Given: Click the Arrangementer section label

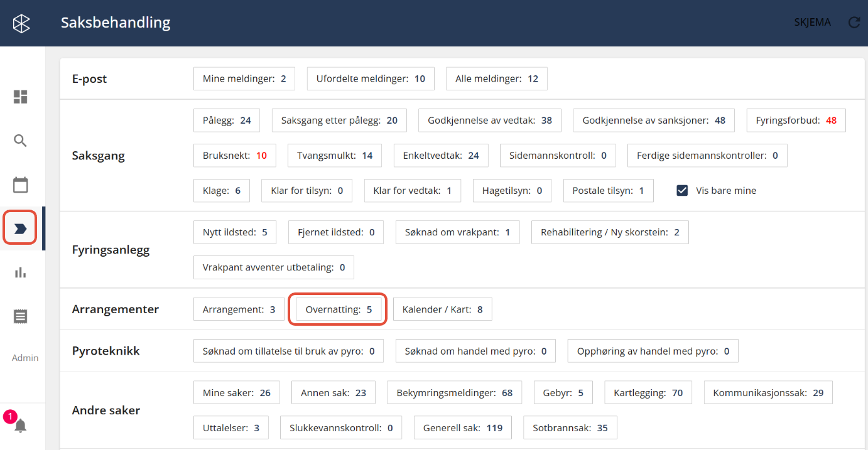Looking at the screenshot, I should [x=116, y=309].
